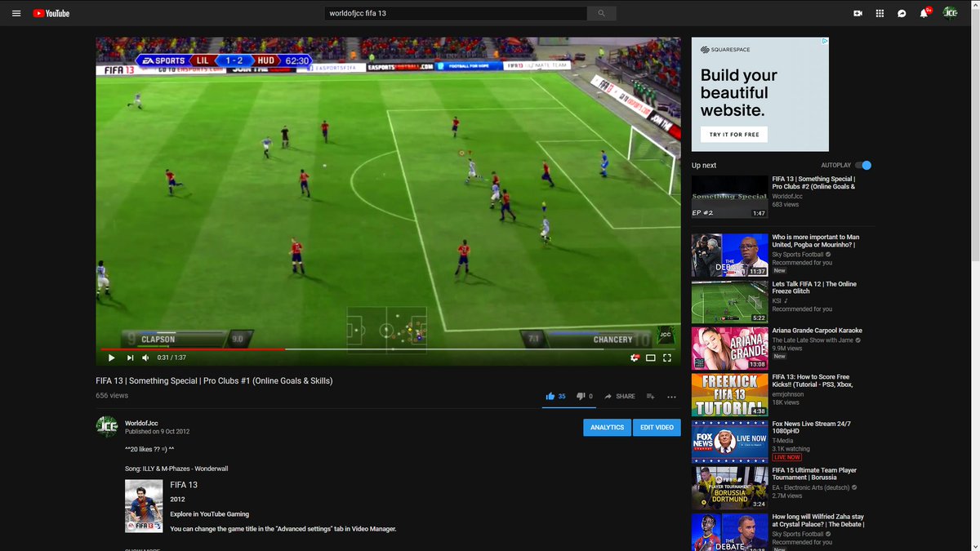
Task: Open Pogba or Mourinho debate thumbnail
Action: 729,256
